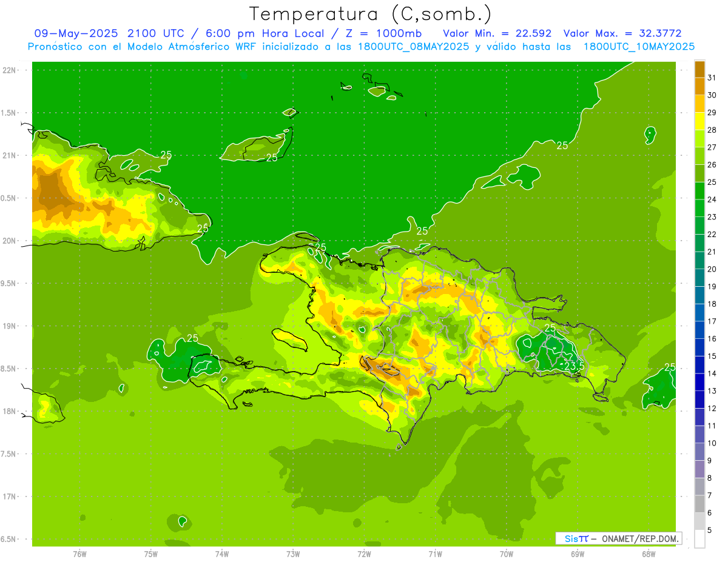Click the legend value '31'

point(712,78)
